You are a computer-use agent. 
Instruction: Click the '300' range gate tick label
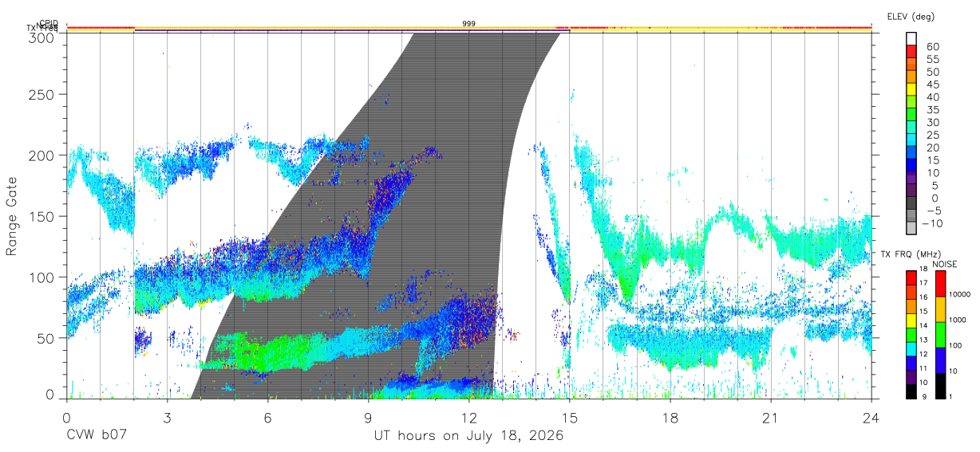41,37
